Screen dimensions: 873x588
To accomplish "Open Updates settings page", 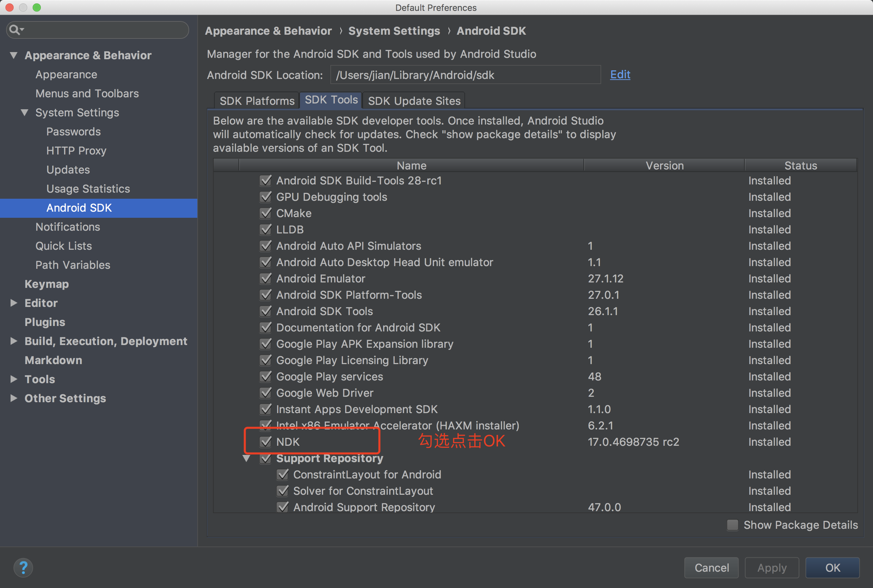I will 68,169.
